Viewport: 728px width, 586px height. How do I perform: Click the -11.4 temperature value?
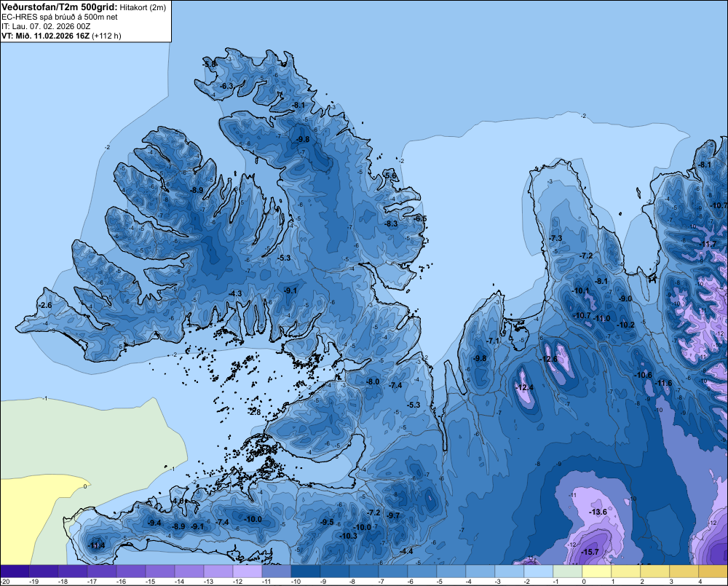pyautogui.click(x=97, y=545)
